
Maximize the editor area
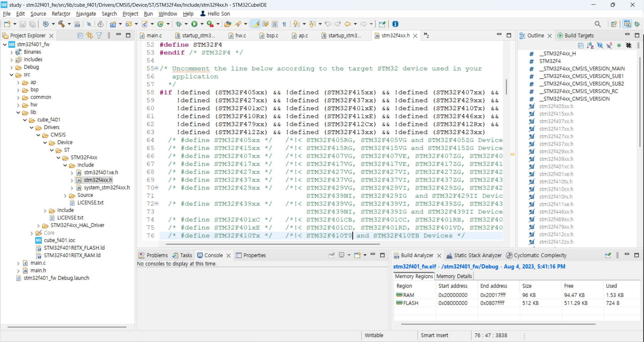[x=509, y=35]
